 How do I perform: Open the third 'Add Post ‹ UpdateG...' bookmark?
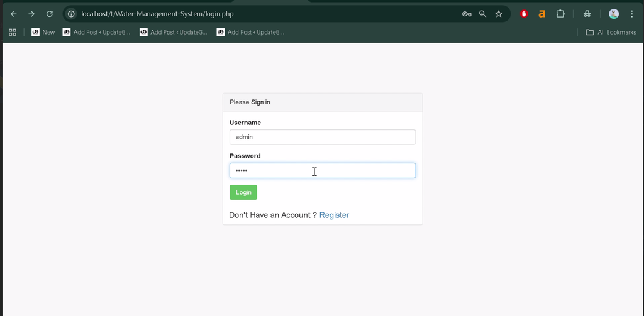(x=250, y=32)
